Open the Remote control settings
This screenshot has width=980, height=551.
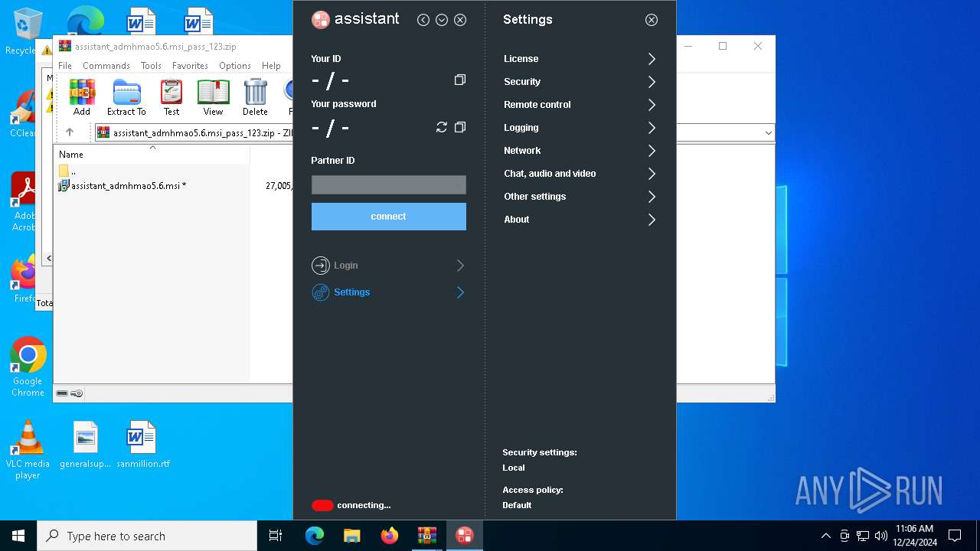[580, 105]
